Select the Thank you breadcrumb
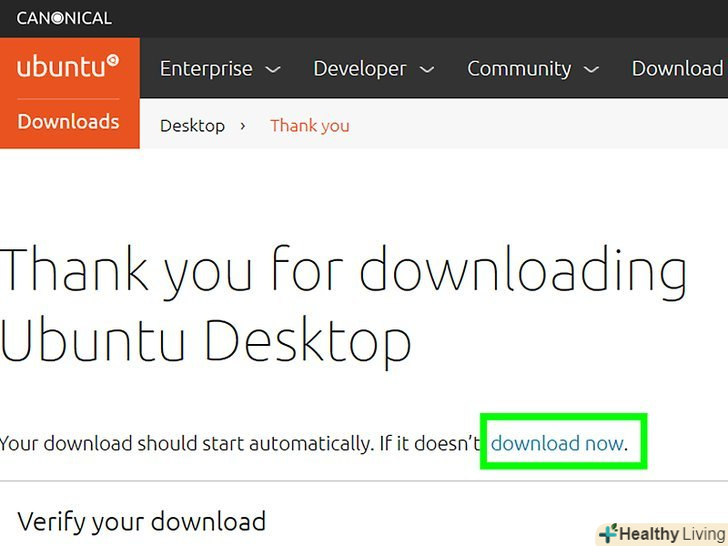Viewport: 728px width, 546px height. click(310, 126)
